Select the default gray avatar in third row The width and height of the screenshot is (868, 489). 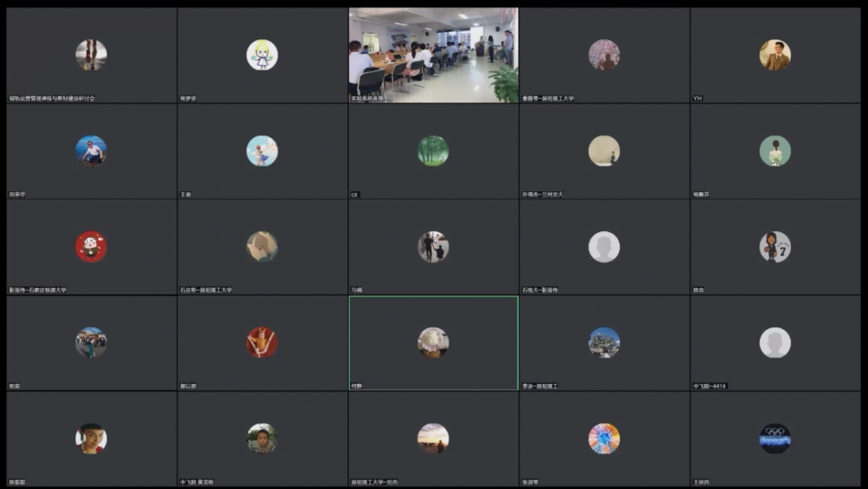pyautogui.click(x=604, y=247)
